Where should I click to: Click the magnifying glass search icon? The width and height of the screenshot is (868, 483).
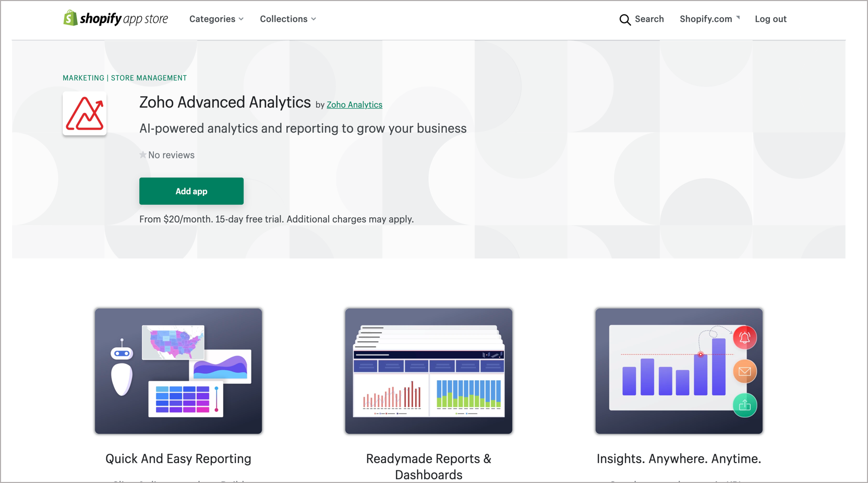pos(624,20)
